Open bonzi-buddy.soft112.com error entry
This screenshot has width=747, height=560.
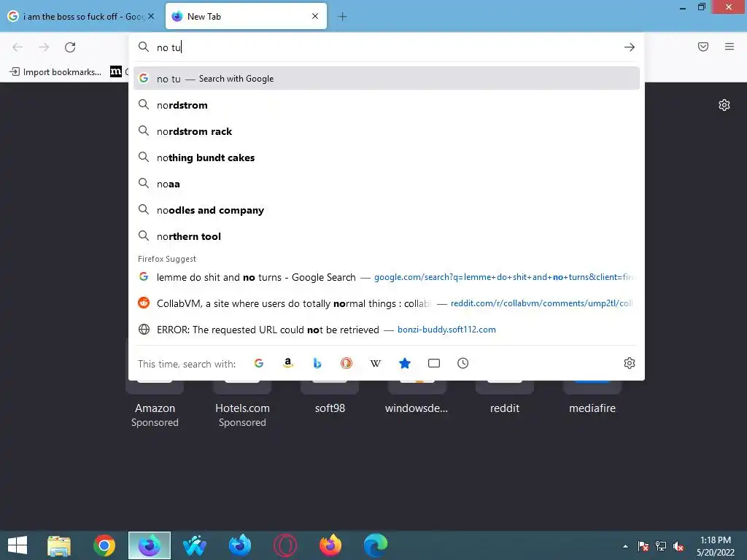coord(387,330)
